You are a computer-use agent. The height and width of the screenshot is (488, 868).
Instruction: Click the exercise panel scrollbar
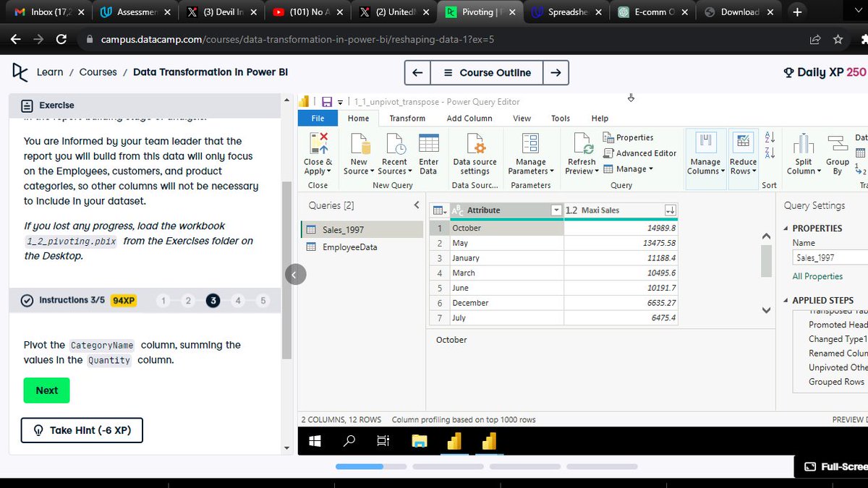click(x=287, y=270)
